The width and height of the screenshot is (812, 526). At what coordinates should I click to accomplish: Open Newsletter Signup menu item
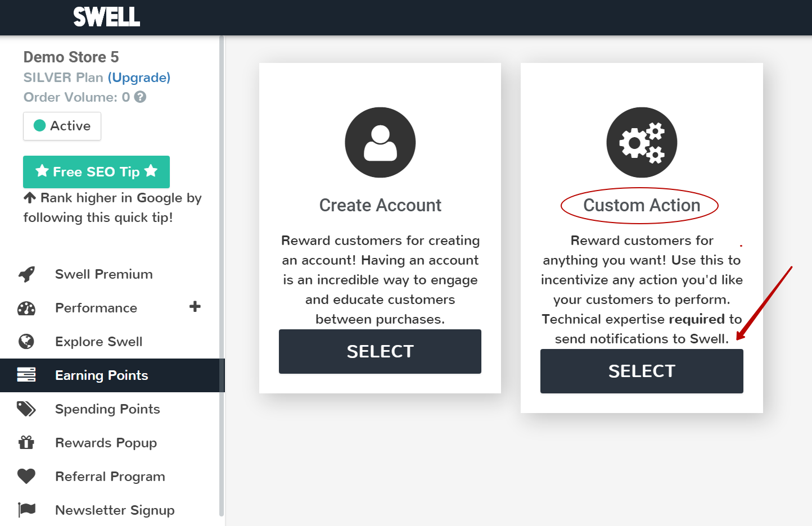[115, 510]
